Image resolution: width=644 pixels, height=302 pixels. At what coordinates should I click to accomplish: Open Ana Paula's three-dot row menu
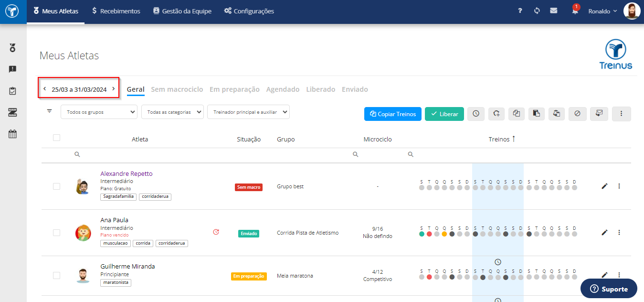619,232
